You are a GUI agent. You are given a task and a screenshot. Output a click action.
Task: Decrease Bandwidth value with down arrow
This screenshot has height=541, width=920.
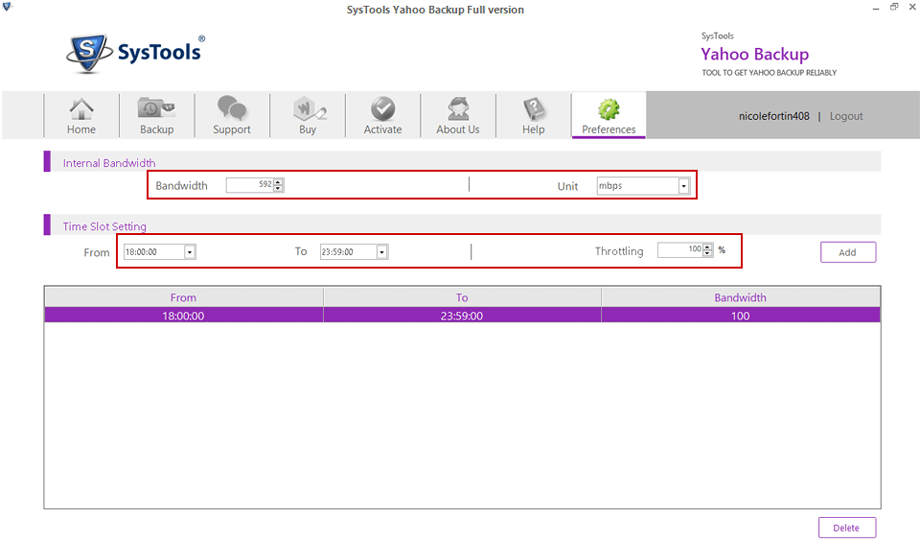click(278, 188)
